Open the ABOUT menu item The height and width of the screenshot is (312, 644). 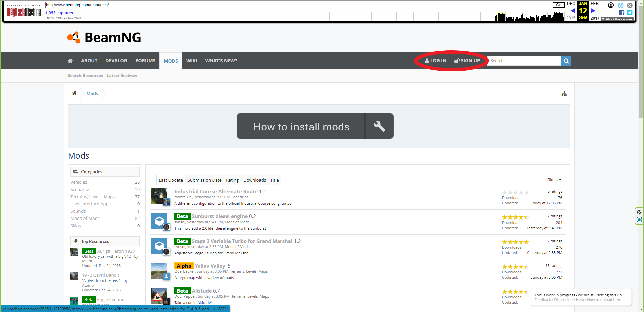pos(89,61)
